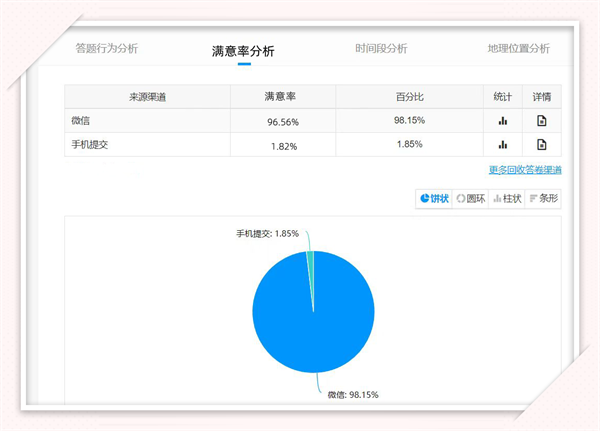Open statistics chart icon for 微信 row
600x431 pixels.
[503, 121]
